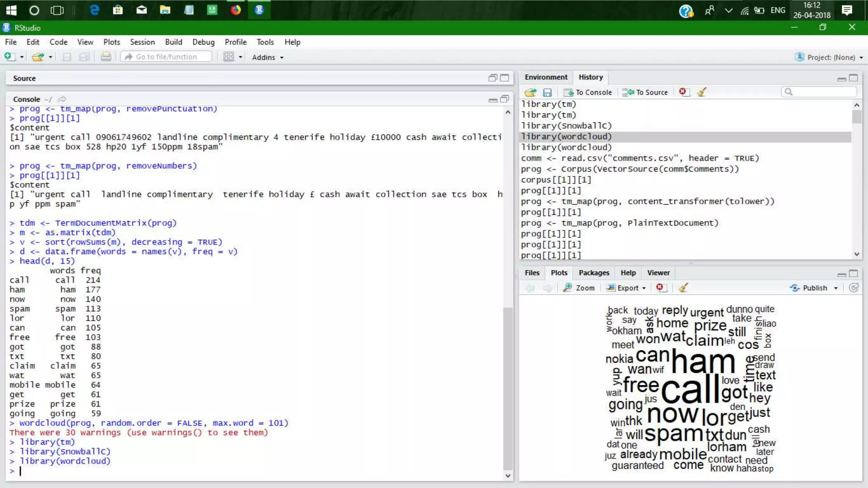868x488 pixels.
Task: Open the workspace panes layout dropdown
Action: tap(233, 57)
